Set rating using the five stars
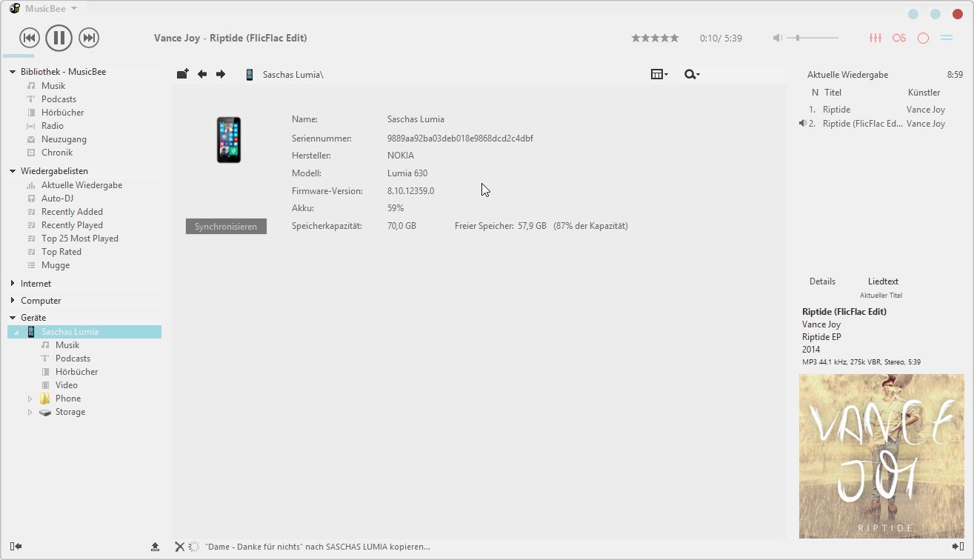 click(655, 38)
